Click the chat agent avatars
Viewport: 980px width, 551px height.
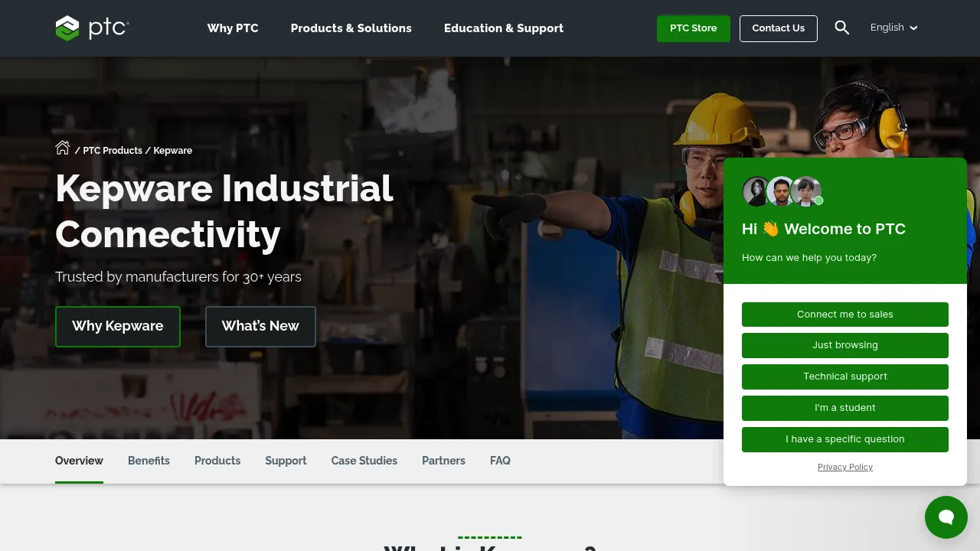coord(782,191)
